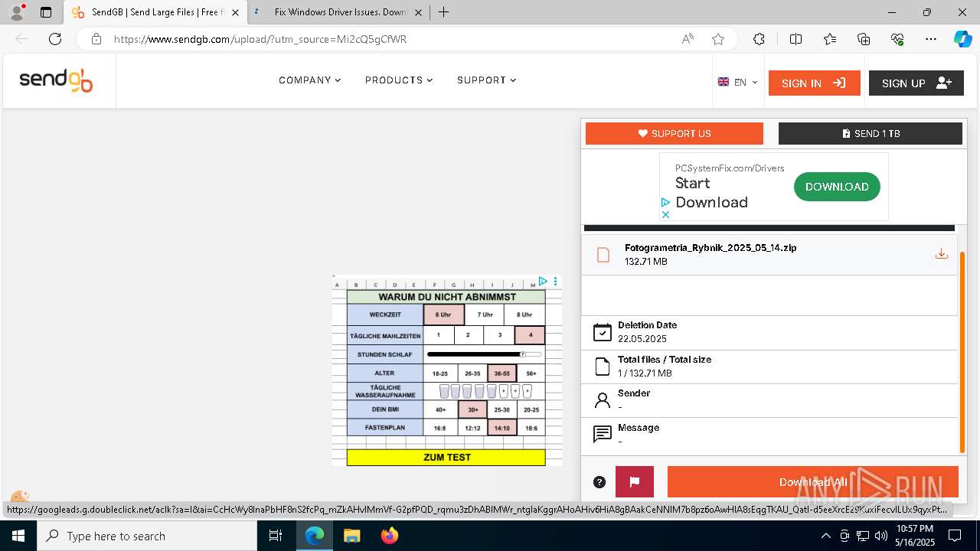The width and height of the screenshot is (980, 551).
Task: Add page to favorites star icon
Action: click(718, 39)
